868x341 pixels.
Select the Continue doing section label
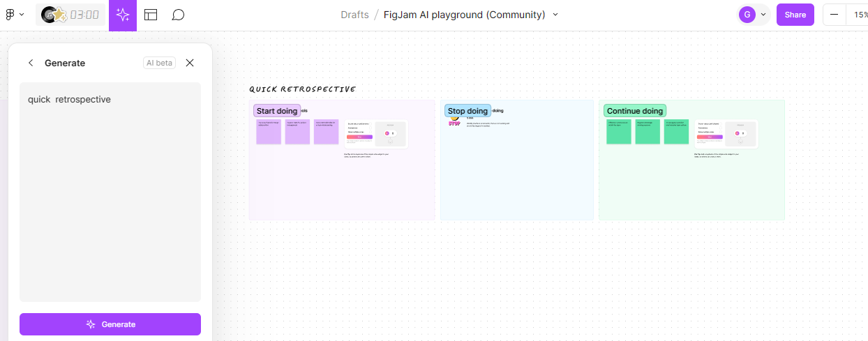[x=635, y=111]
